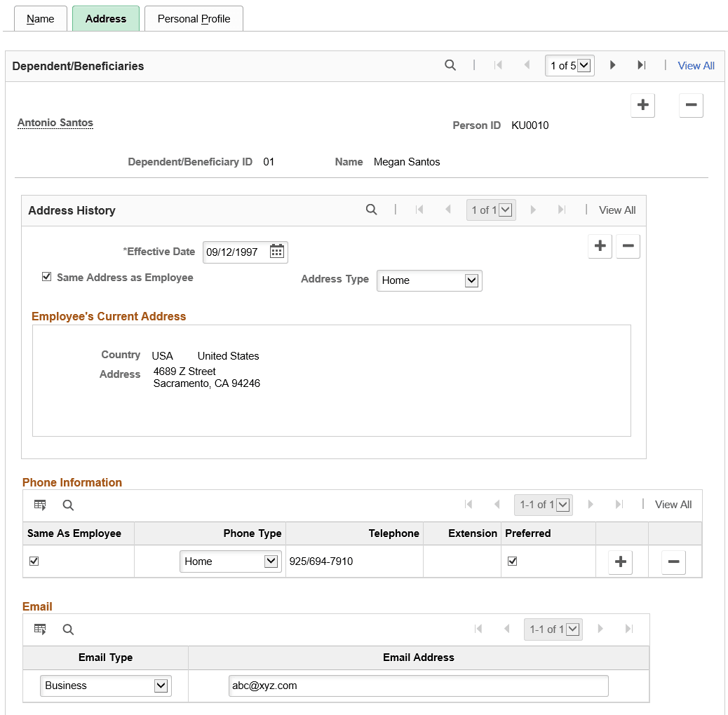Open the Phone Type dropdown
Image resolution: width=728 pixels, height=715 pixels.
230,561
